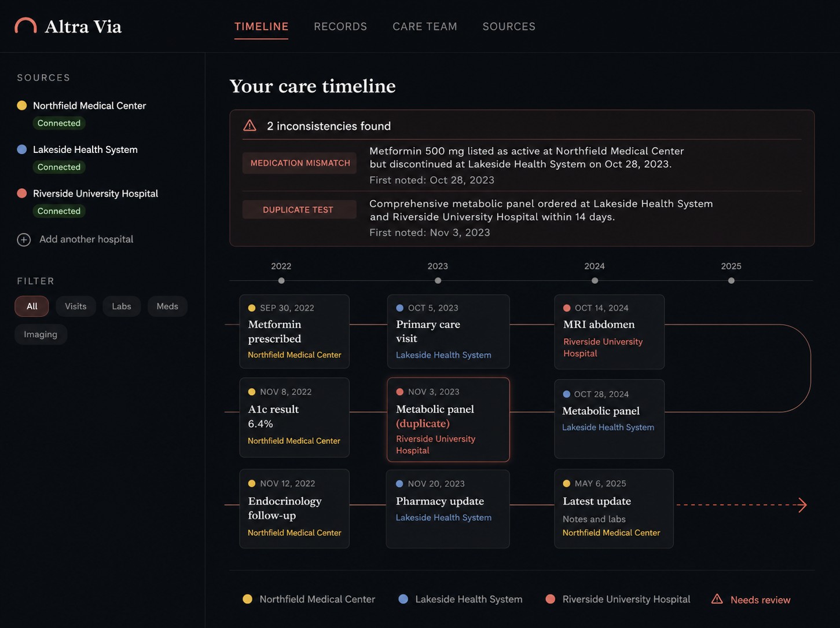This screenshot has height=628, width=840.
Task: Click the Altra Via arch logo icon
Action: coord(25,25)
